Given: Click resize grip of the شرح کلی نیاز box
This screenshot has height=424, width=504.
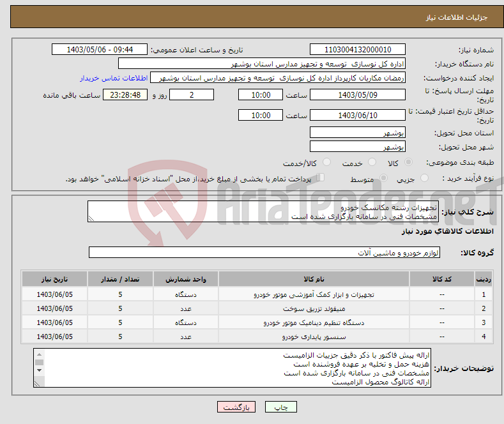Looking at the screenshot, I should pyautogui.click(x=91, y=218).
